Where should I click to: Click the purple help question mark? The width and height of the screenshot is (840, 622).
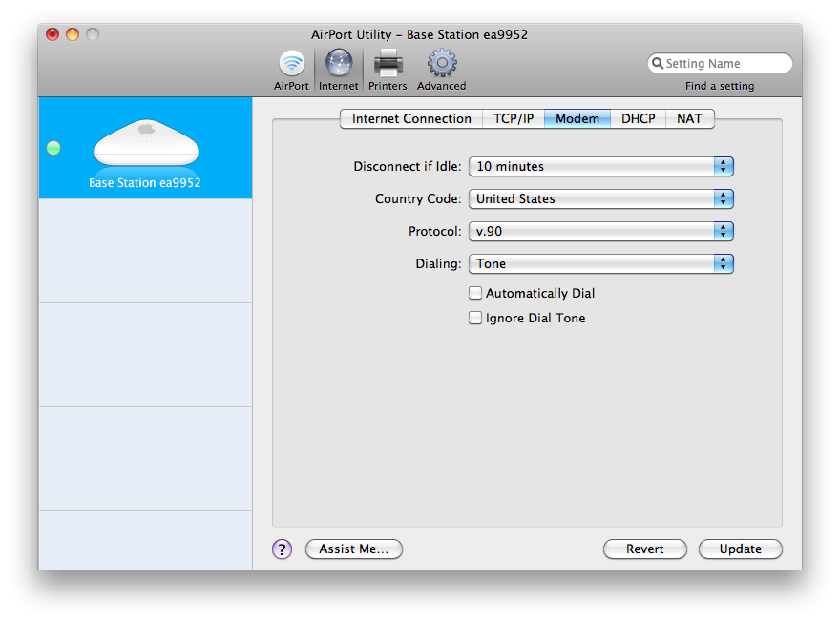[x=282, y=549]
